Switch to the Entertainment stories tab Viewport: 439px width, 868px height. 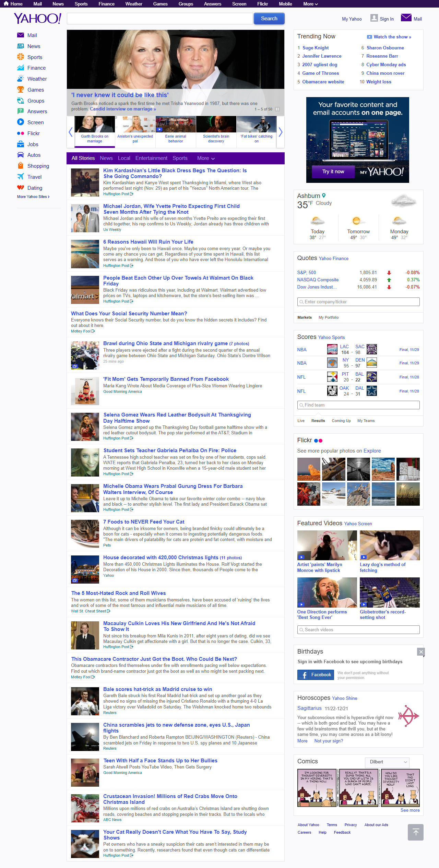(x=151, y=158)
